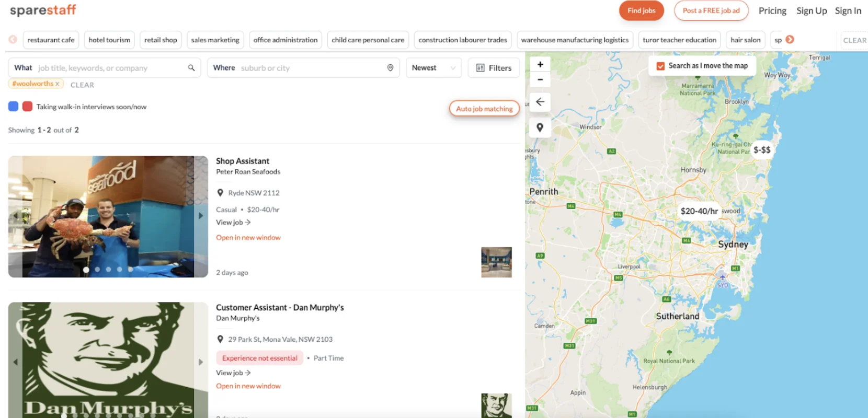The height and width of the screenshot is (418, 868).
Task: Click the $-$$ map marker
Action: pos(762,150)
